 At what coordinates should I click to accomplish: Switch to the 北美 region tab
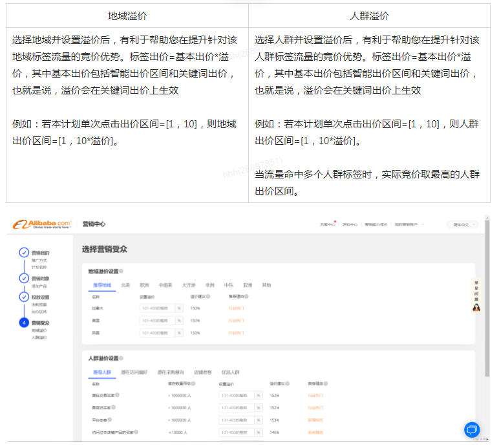[x=125, y=285]
